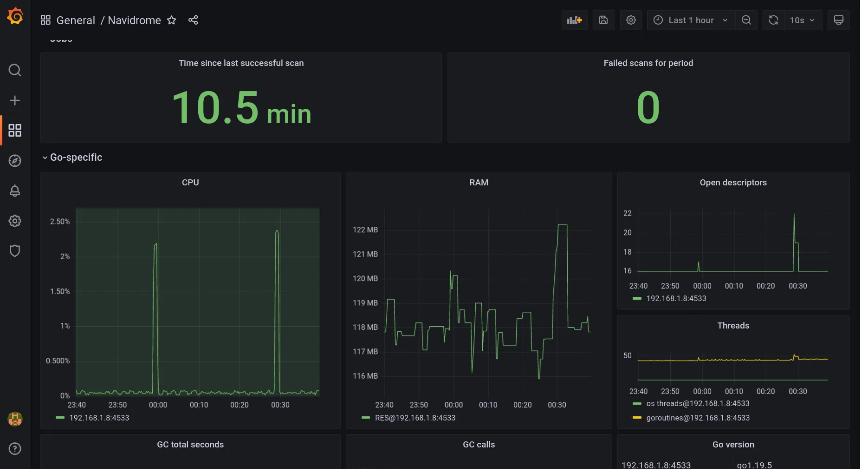
Task: Click the General folder breadcrumb link
Action: (76, 20)
